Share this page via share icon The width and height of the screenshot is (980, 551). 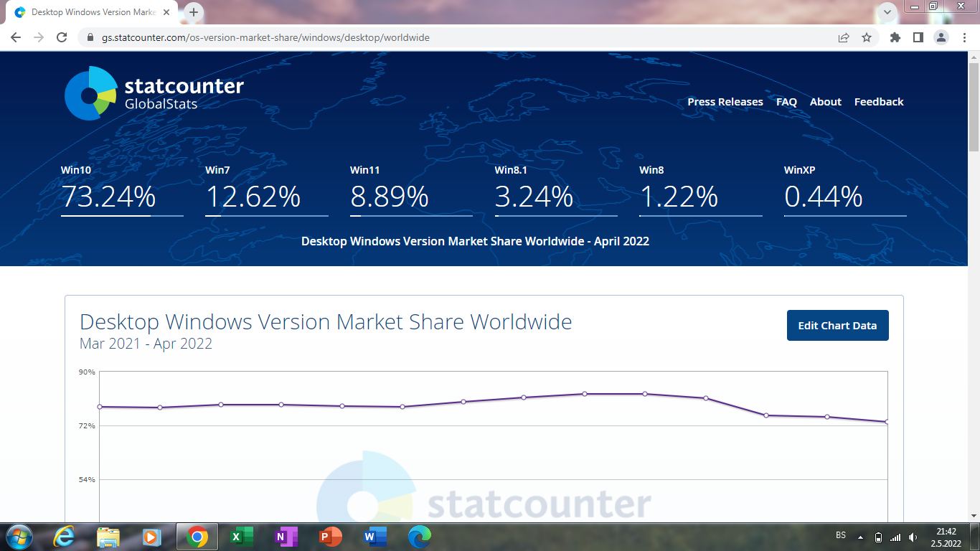click(x=844, y=37)
